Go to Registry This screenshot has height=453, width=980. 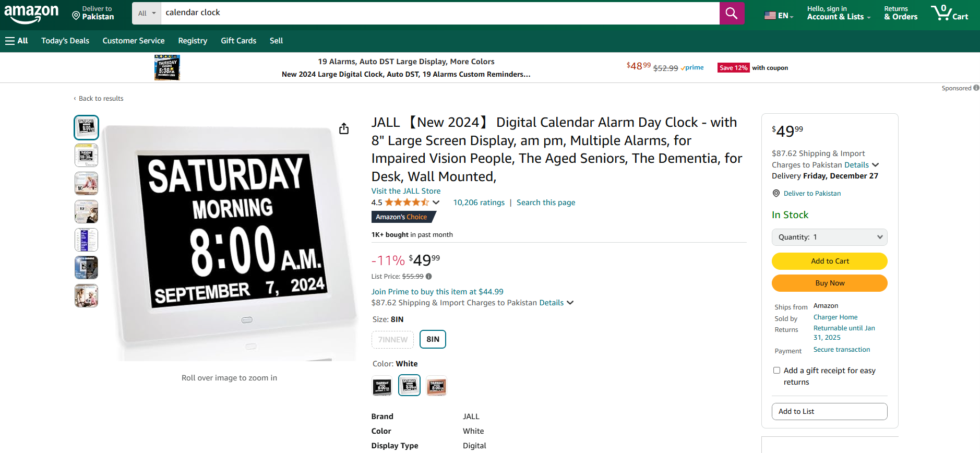click(x=193, y=41)
